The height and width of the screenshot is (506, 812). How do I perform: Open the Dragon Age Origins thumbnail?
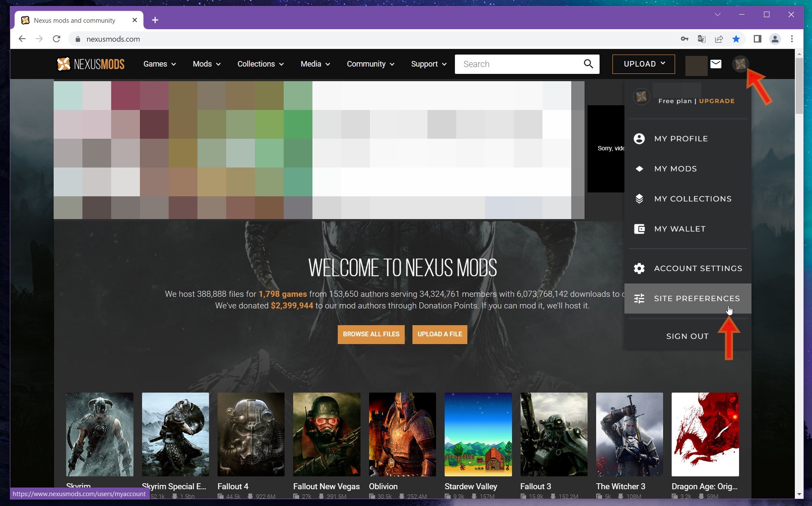[705, 434]
